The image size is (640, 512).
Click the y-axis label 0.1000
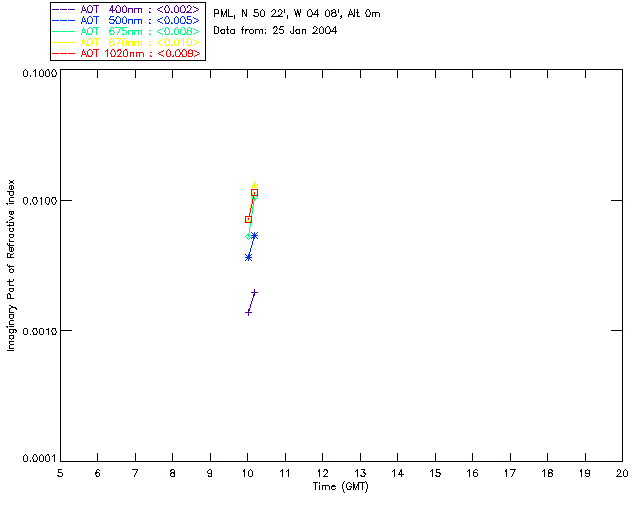click(40, 73)
